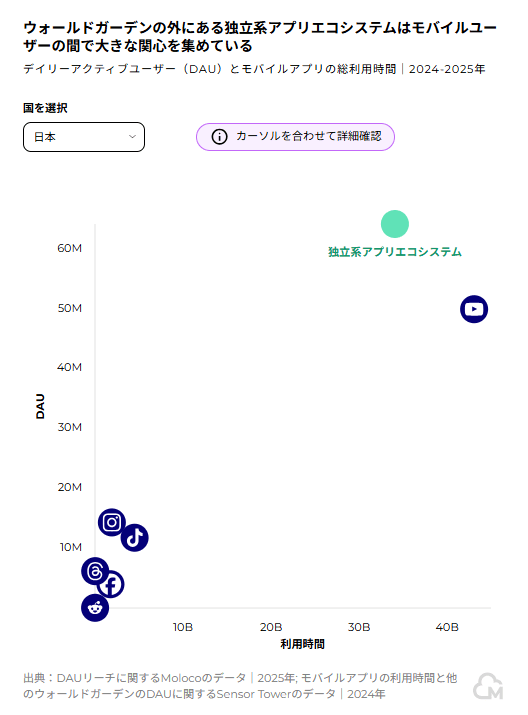528x715 pixels.
Task: Select the Threads icon data point
Action: 95,571
